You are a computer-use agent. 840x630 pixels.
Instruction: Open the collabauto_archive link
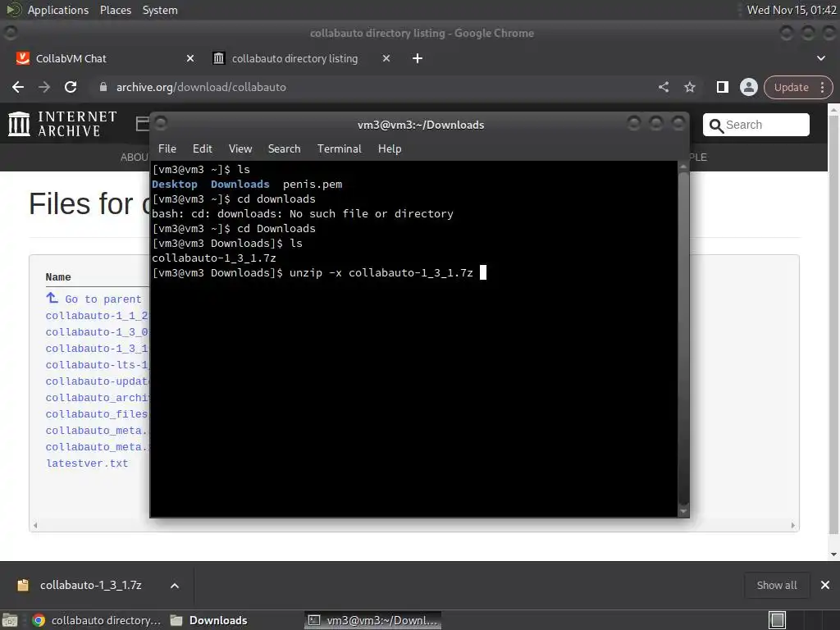(x=97, y=398)
